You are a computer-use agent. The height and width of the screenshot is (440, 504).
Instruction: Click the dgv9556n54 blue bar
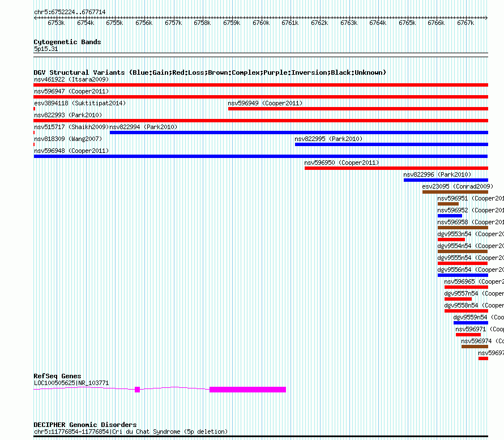(x=463, y=275)
